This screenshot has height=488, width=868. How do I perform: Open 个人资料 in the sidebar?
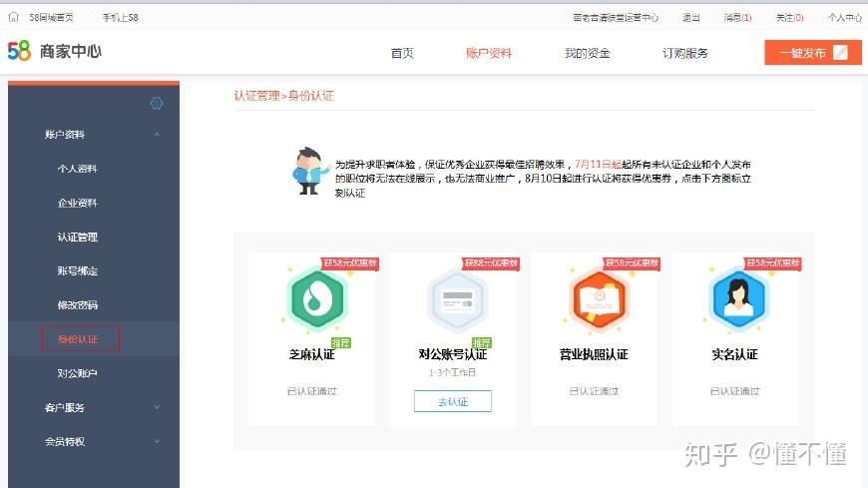(x=78, y=169)
